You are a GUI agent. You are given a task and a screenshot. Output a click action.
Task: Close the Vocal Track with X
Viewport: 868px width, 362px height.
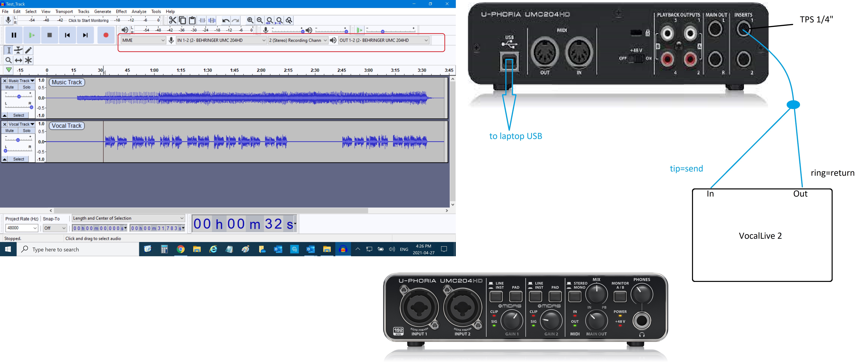pos(4,124)
